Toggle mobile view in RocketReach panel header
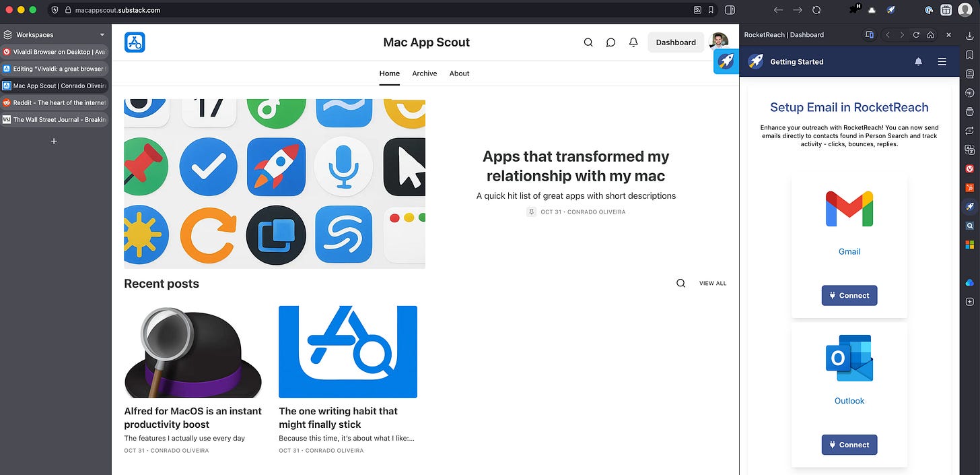This screenshot has height=475, width=980. pyautogui.click(x=870, y=34)
